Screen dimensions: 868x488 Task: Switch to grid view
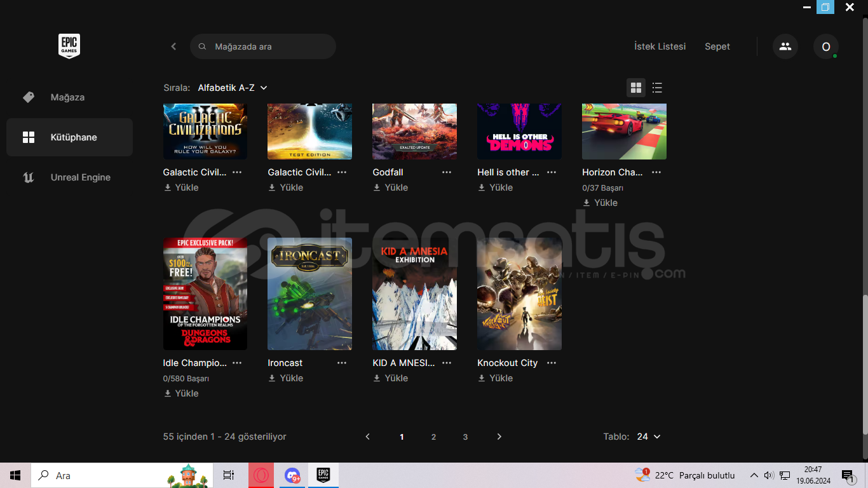(x=635, y=88)
